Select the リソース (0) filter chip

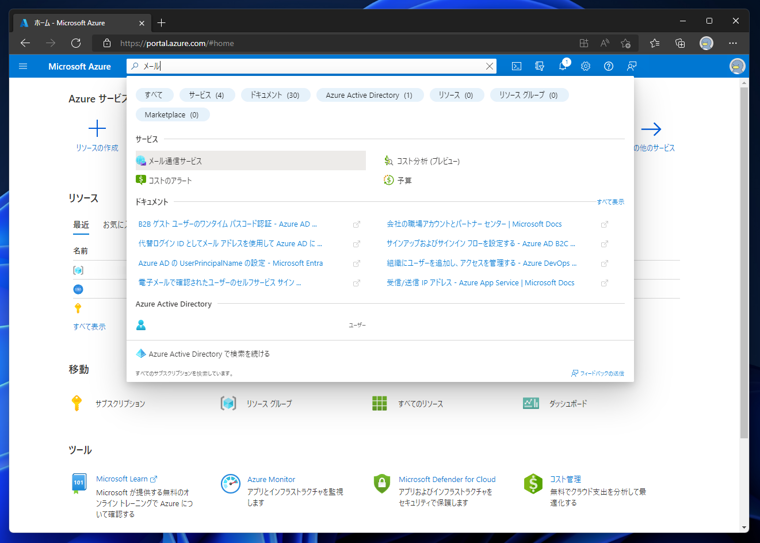(x=456, y=95)
